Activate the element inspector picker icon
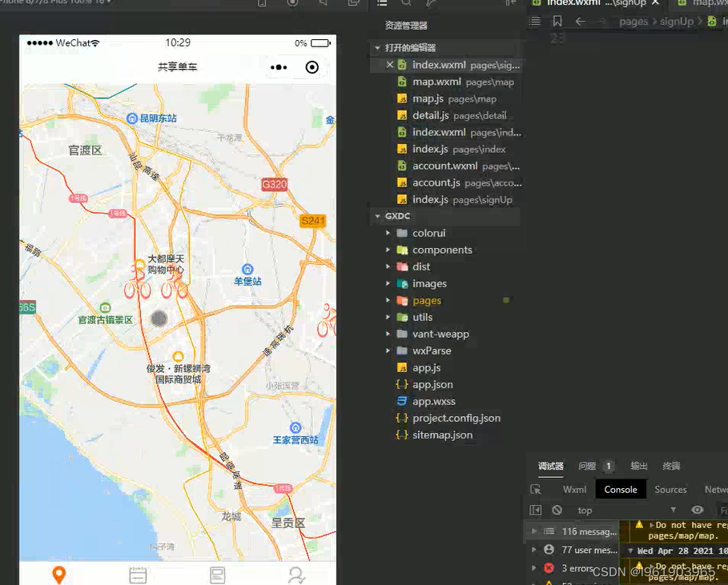Image resolution: width=728 pixels, height=585 pixels. (535, 490)
